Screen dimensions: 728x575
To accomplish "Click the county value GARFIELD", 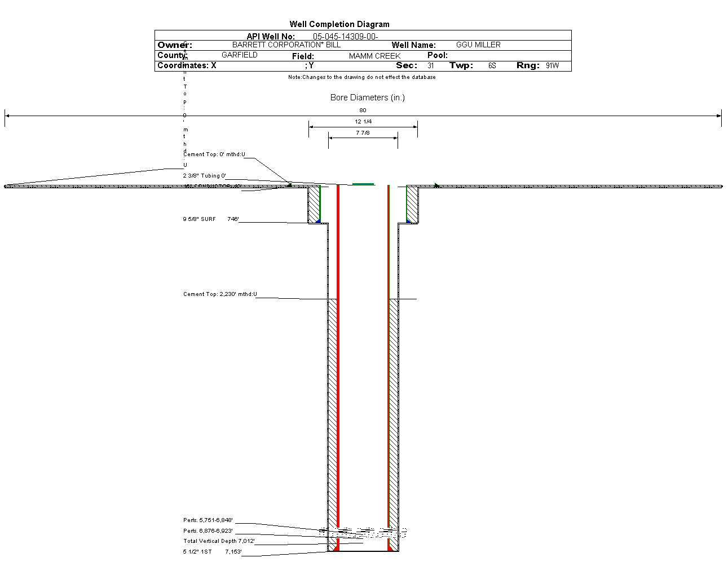I will (239, 55).
